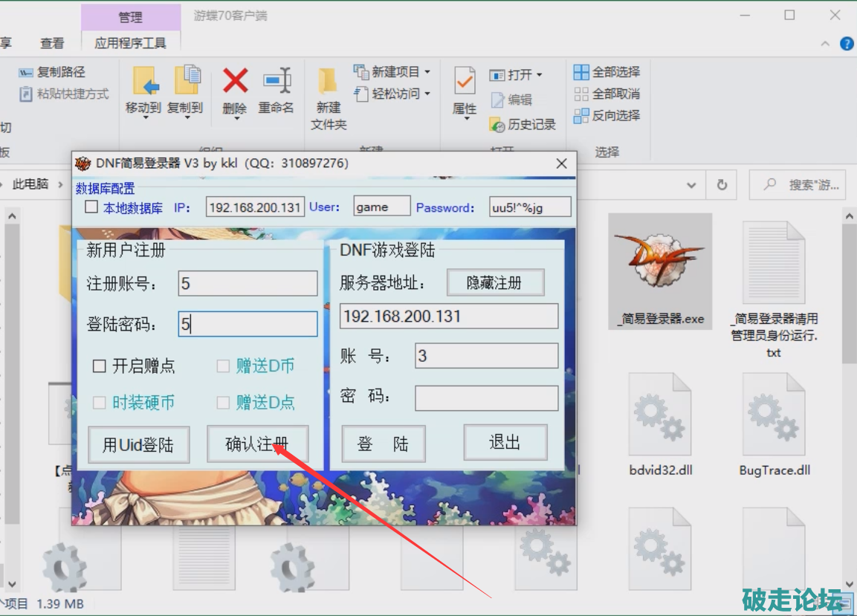Click the Copy to (复制到) icon
Viewport: 857px width, 616px height.
pyautogui.click(x=186, y=82)
